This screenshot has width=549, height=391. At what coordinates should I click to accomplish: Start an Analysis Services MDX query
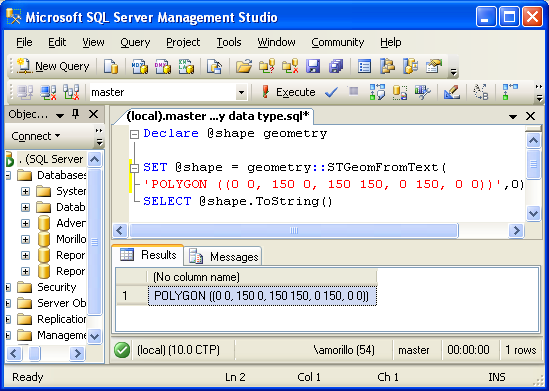click(140, 66)
